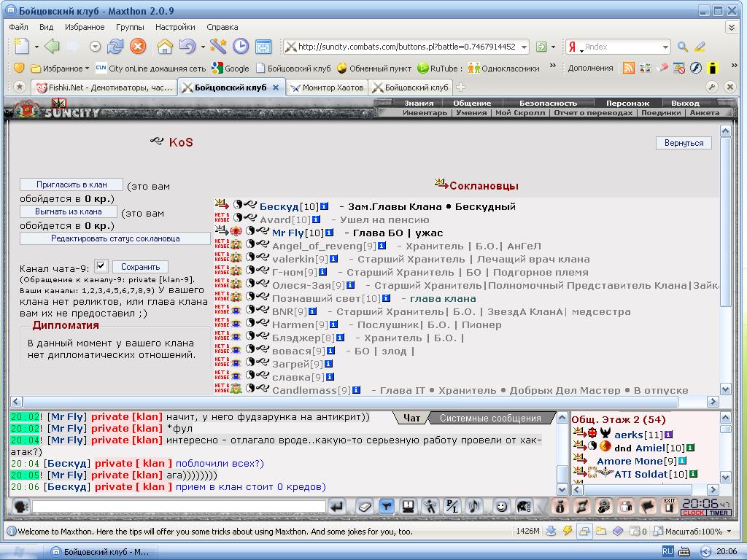Click the highlighter icon beside search
The height and width of the screenshot is (560, 747).
[x=700, y=47]
